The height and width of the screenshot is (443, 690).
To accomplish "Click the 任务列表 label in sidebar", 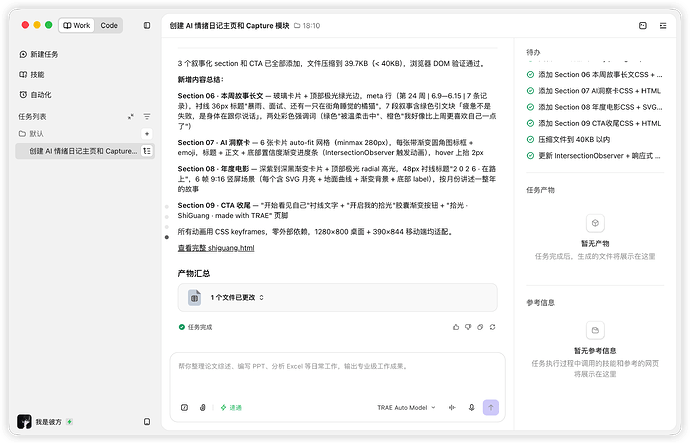I will click(32, 117).
